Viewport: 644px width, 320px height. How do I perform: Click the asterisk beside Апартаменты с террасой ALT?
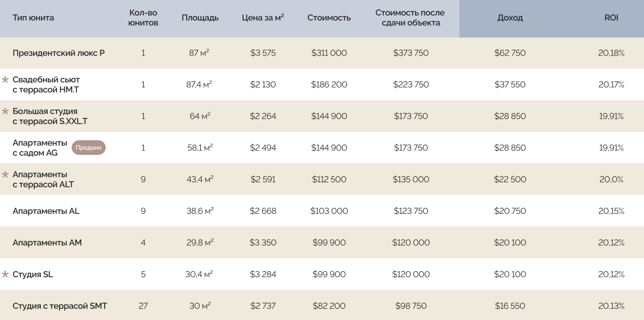point(5,174)
